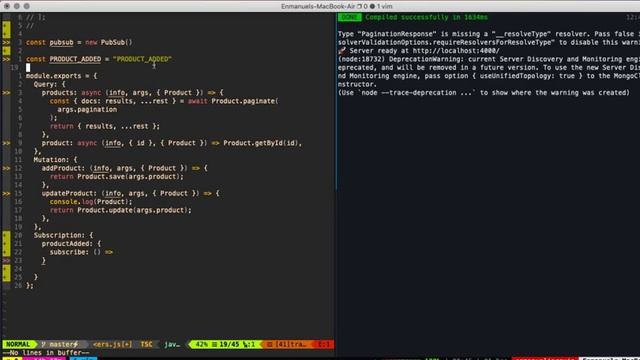This screenshot has height=360, width=640.
Task: Click the gutter warning marker beside pubsub line
Action: point(6,42)
